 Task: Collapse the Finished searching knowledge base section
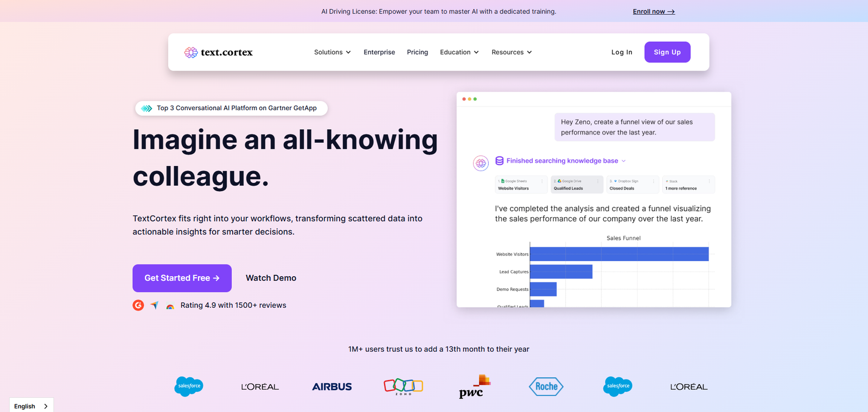(x=623, y=161)
